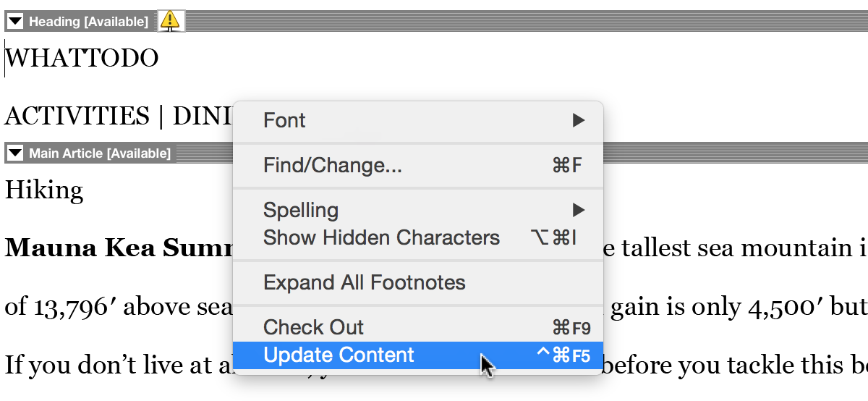Click the Main Article [Available] story label
The width and height of the screenshot is (868, 401).
(100, 153)
